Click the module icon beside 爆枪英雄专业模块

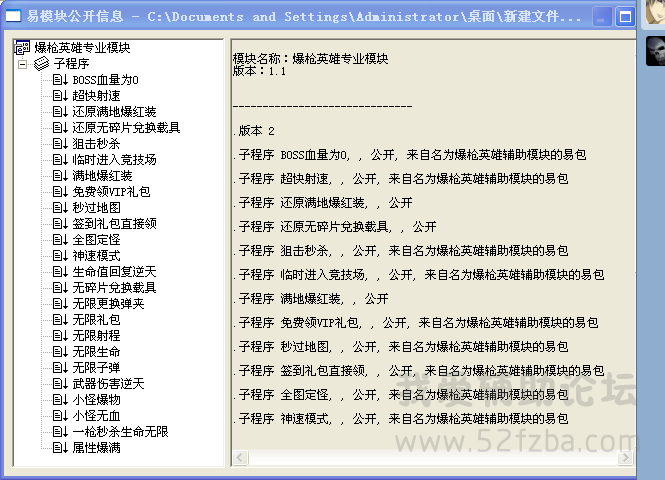[x=22, y=47]
